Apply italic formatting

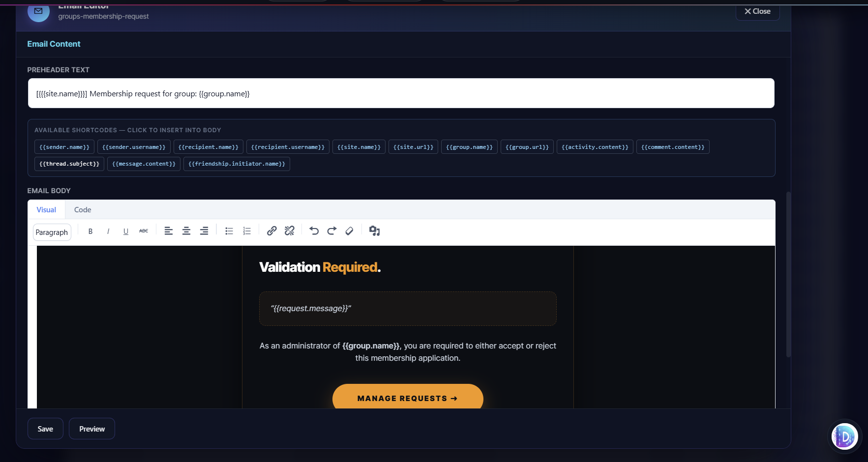(x=108, y=231)
